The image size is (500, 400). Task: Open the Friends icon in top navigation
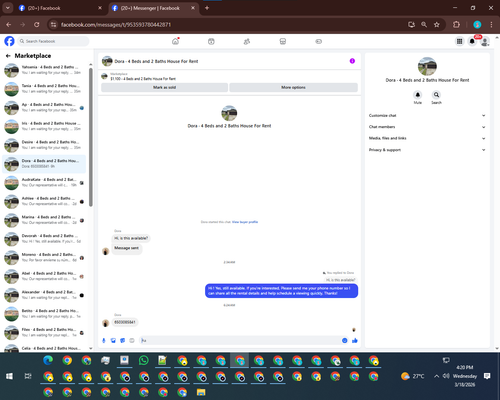[247, 41]
